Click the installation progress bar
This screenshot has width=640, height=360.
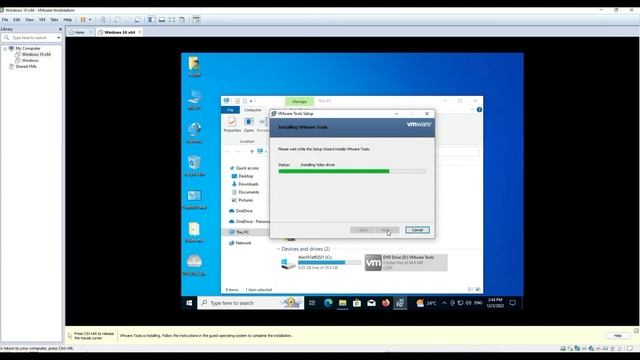[352, 171]
